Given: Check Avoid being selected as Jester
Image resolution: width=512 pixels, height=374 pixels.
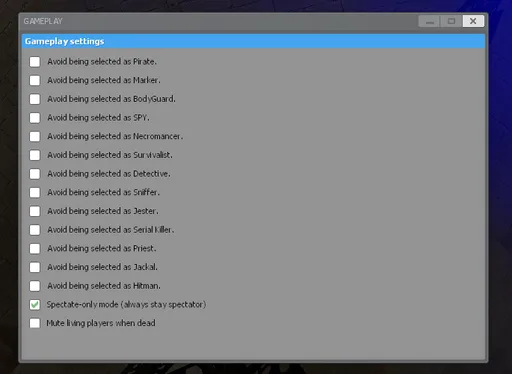Looking at the screenshot, I should click(x=35, y=211).
